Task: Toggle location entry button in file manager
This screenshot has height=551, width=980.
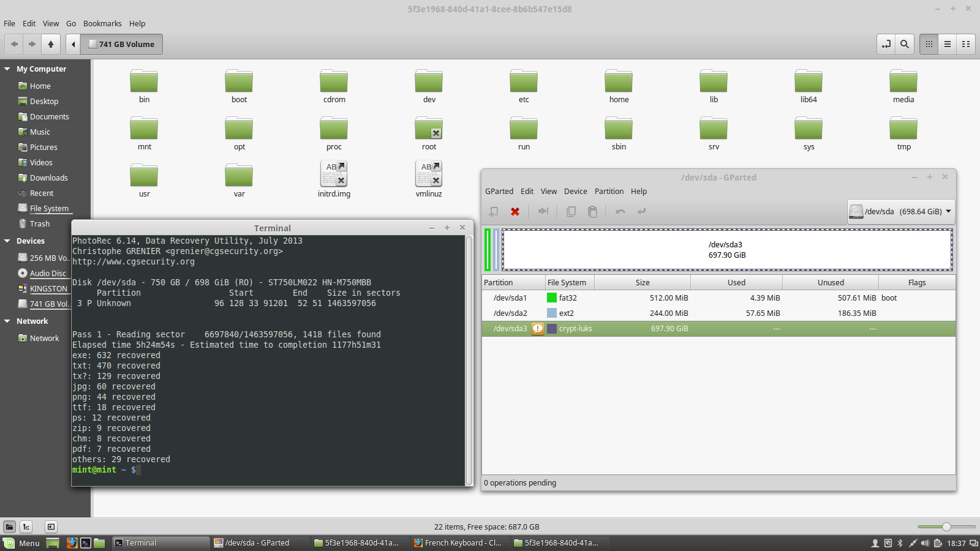Action: point(886,44)
